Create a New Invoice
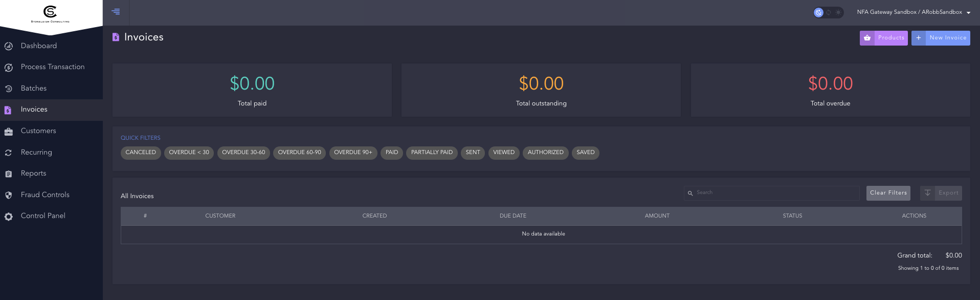The image size is (980, 300). [x=941, y=38]
